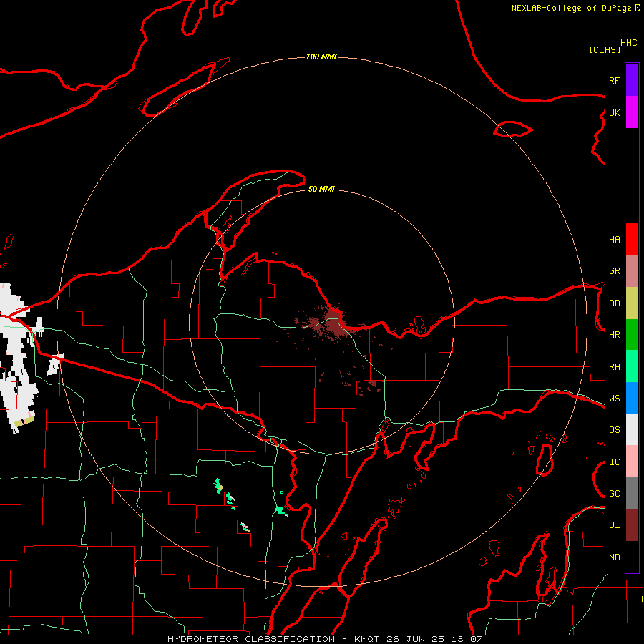Viewport: 644px width, 644px height.
Task: Select the GC gray legend swatch
Action: click(x=632, y=493)
